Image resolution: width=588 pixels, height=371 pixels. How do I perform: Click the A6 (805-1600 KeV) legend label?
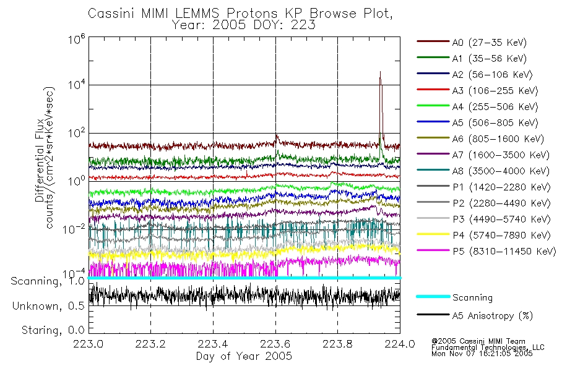click(498, 139)
